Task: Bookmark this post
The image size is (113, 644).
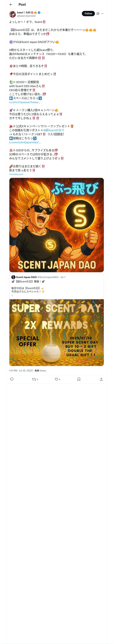Action: (79, 379)
